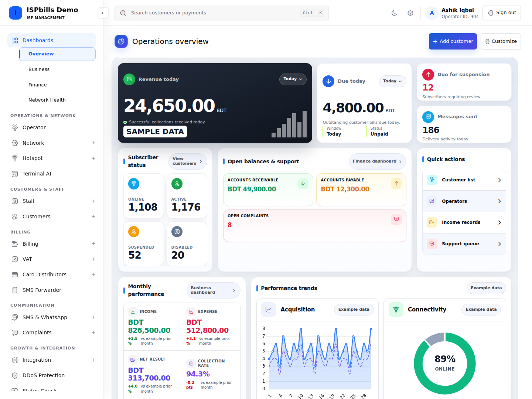Click the Due today down-arrow icon

pyautogui.click(x=328, y=81)
